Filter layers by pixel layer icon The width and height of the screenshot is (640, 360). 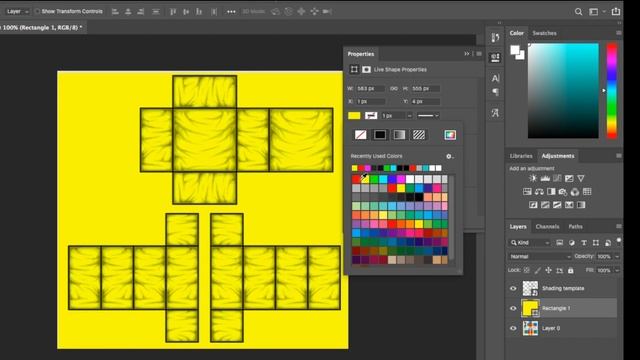pyautogui.click(x=560, y=243)
